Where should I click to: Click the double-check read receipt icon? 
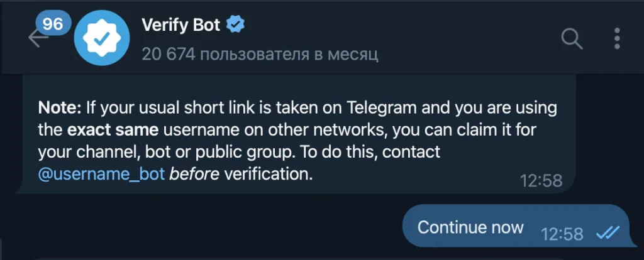pyautogui.click(x=608, y=233)
